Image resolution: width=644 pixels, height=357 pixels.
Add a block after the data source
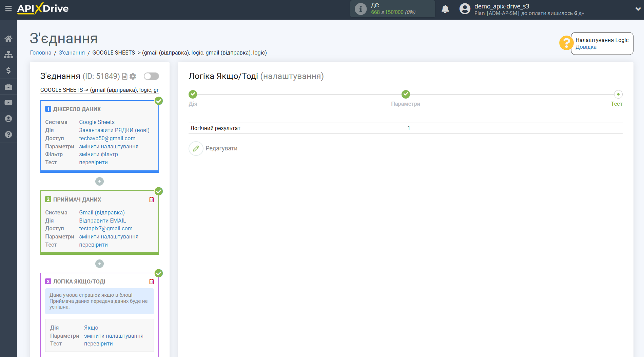coord(99,182)
